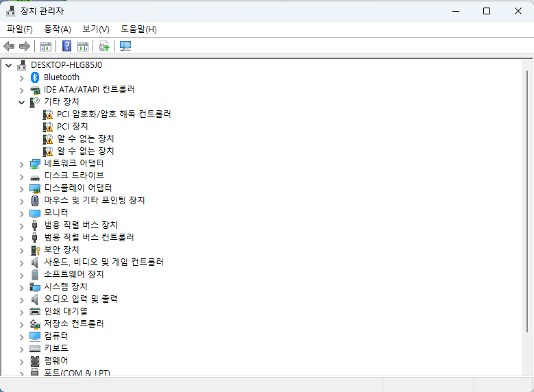The height and width of the screenshot is (392, 534).
Task: Expand the Bluetooth category
Action: pyautogui.click(x=21, y=78)
